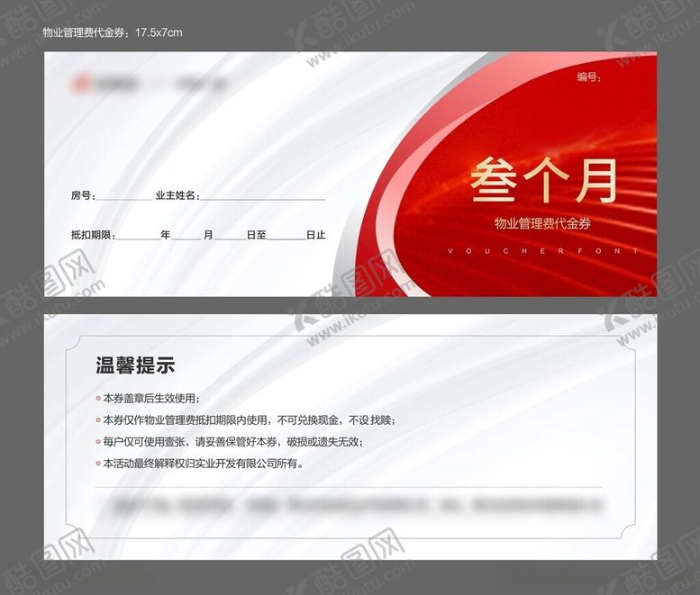Click the bullet beside 本券盖章后生效使用

[x=98, y=398]
